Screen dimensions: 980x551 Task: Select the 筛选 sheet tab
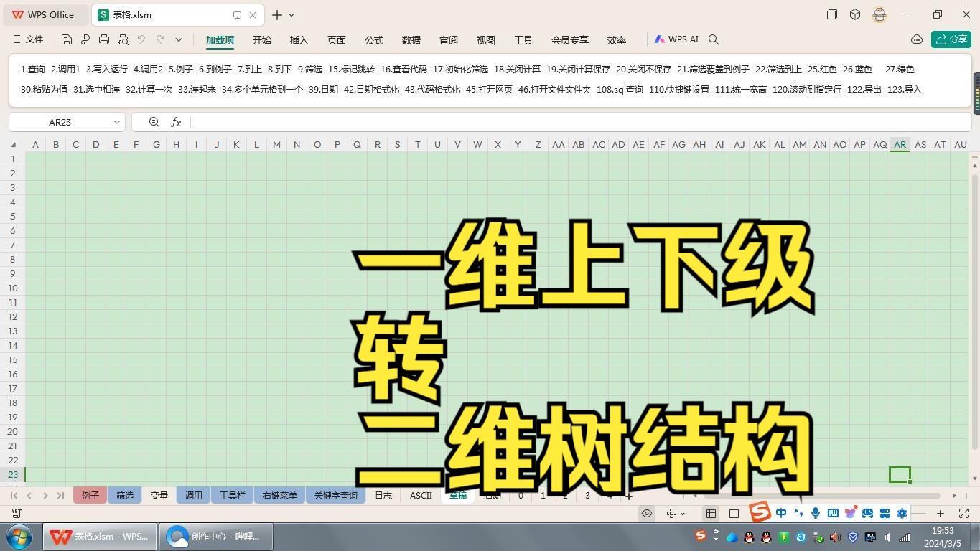pos(124,495)
